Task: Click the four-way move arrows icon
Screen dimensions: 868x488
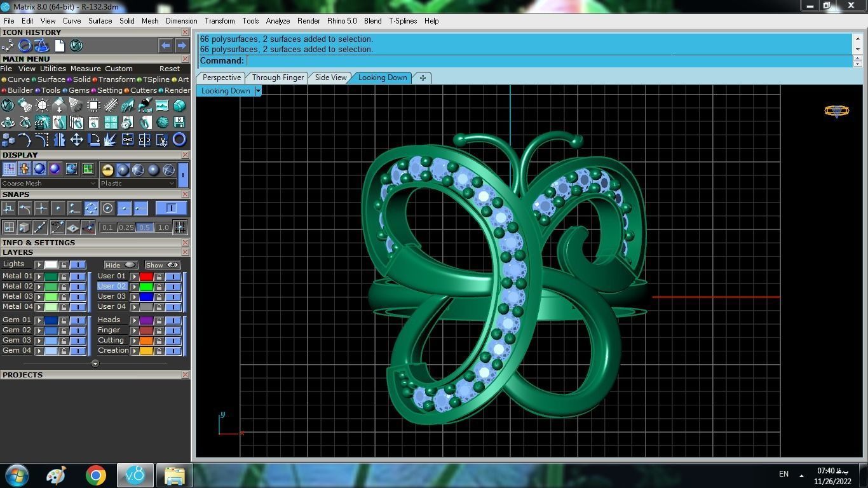Action: [x=76, y=139]
